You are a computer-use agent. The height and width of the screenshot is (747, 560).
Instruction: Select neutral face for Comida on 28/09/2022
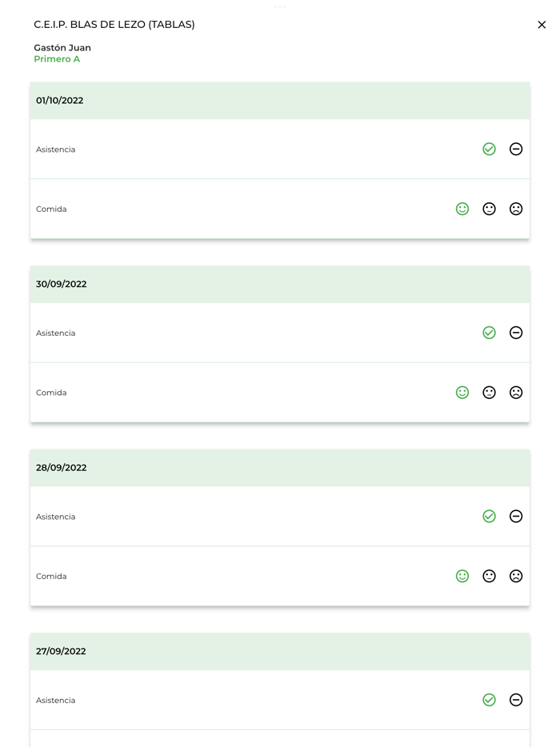489,576
